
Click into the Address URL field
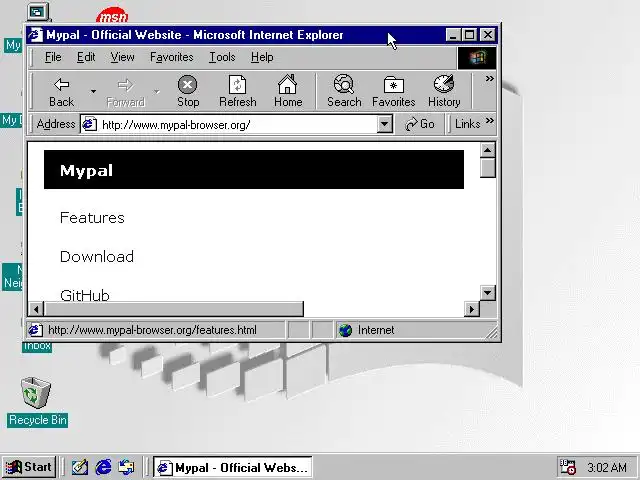[x=237, y=124]
